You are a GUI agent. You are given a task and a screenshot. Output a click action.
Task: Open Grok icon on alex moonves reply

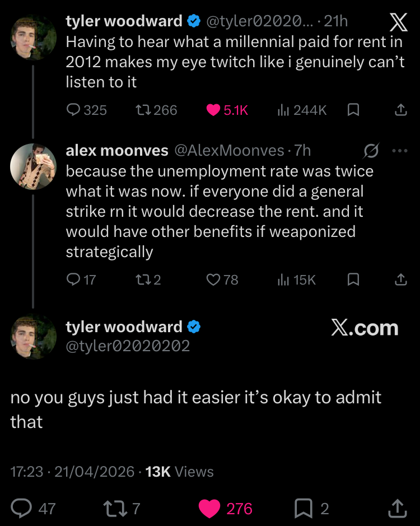coord(371,151)
